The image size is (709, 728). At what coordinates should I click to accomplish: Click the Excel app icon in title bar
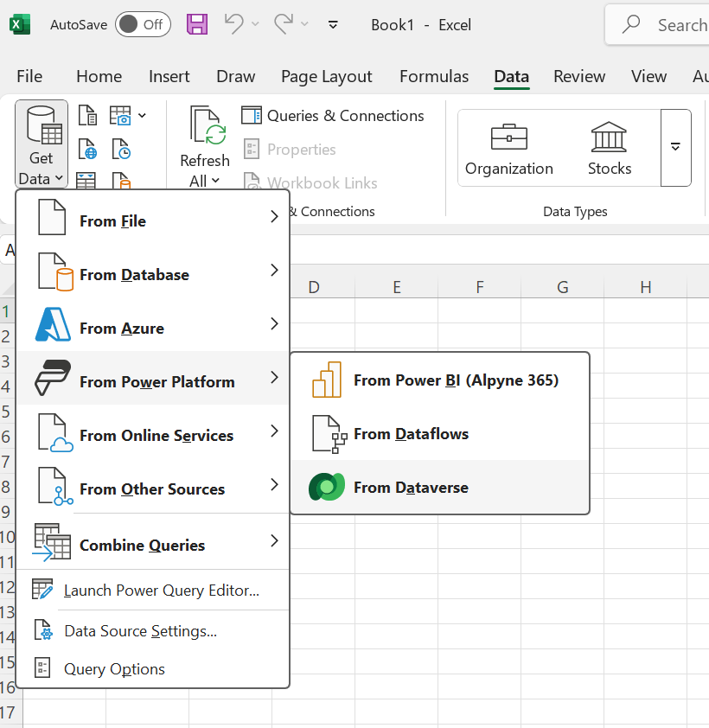[20, 24]
